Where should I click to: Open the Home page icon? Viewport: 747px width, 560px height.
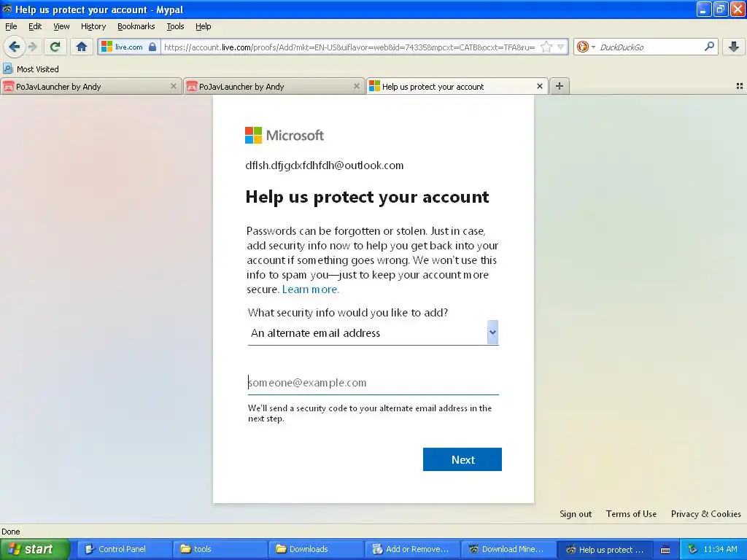click(x=82, y=47)
